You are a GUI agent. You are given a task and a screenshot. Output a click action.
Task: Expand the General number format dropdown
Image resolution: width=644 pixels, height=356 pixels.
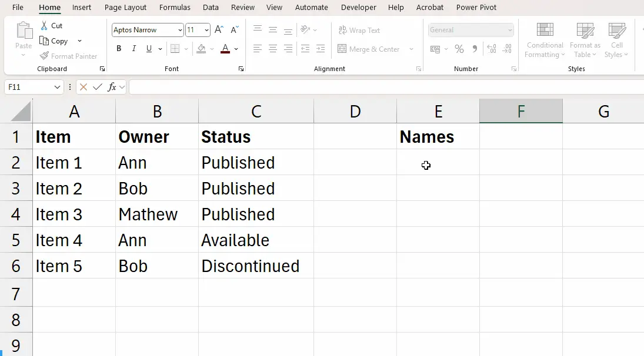pyautogui.click(x=509, y=30)
